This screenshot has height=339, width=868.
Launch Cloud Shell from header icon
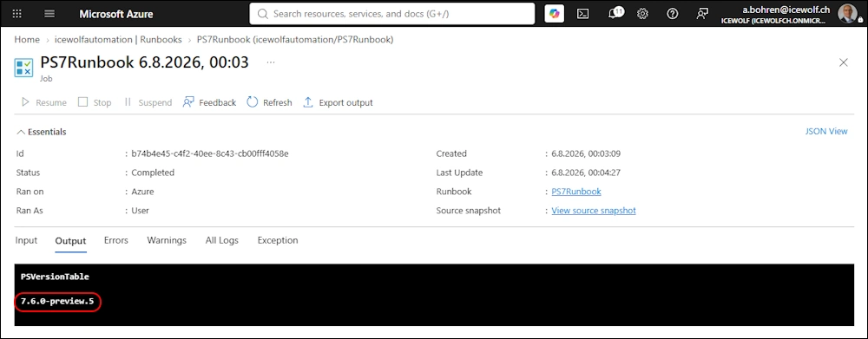pyautogui.click(x=583, y=14)
